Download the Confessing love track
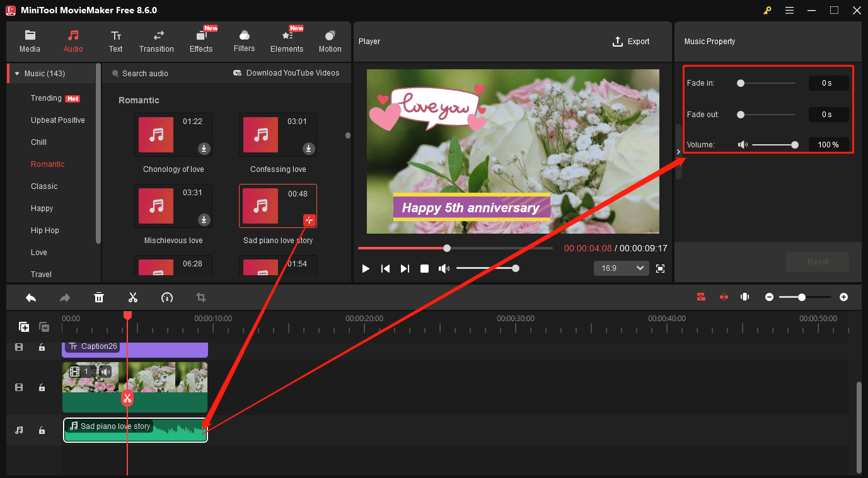 coord(308,149)
